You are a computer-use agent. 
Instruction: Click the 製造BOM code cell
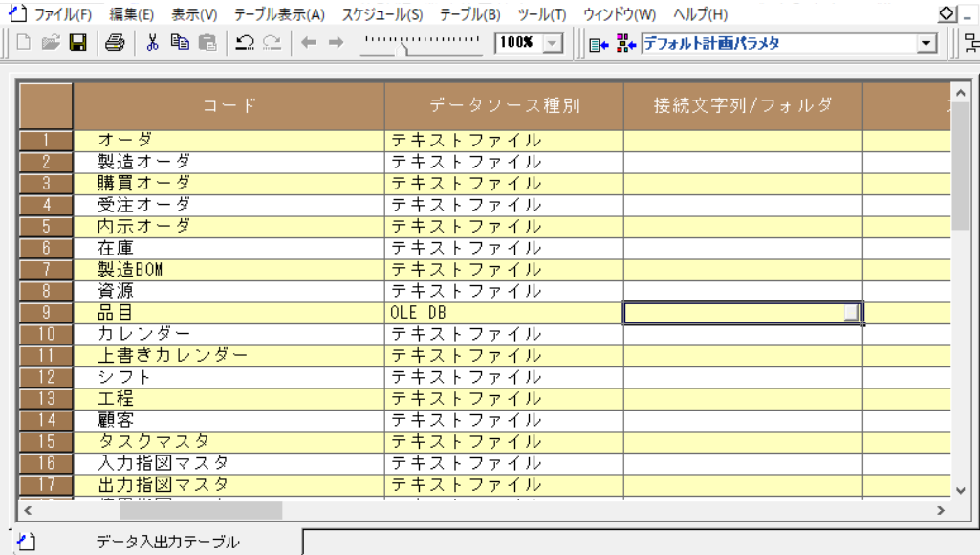pyautogui.click(x=229, y=269)
